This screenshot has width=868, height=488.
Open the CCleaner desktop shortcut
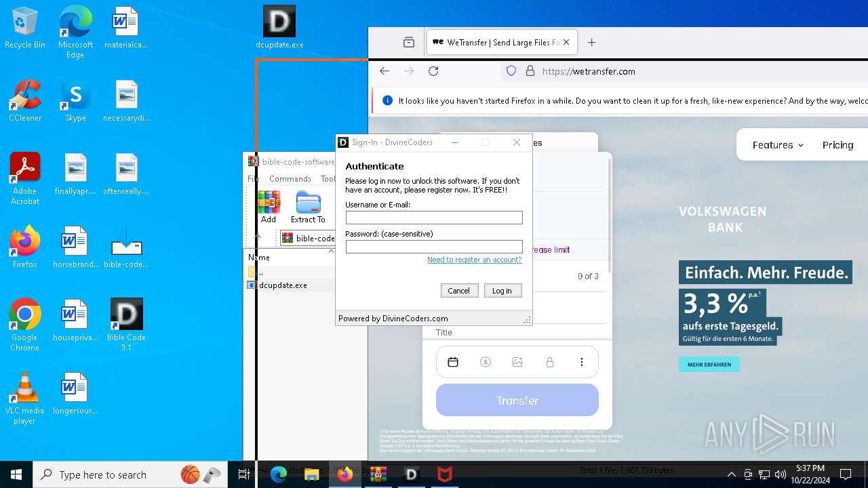25,101
